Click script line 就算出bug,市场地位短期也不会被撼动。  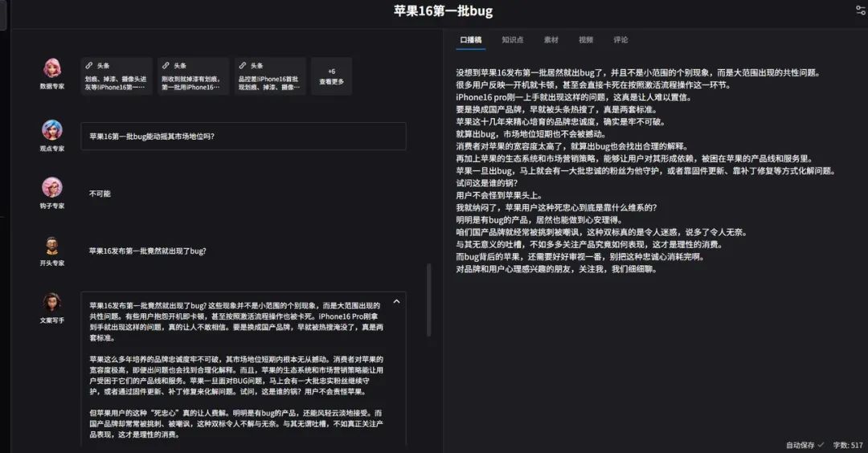(531, 134)
